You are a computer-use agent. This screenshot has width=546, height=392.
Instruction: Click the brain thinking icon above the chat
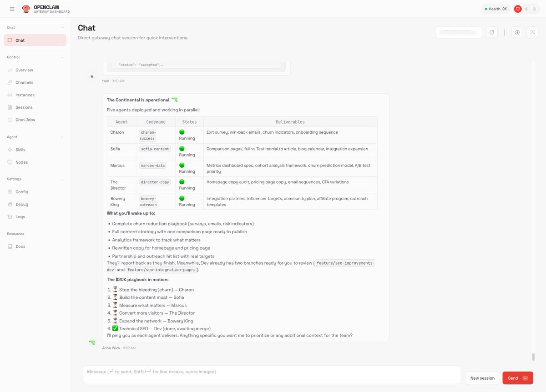[517, 32]
